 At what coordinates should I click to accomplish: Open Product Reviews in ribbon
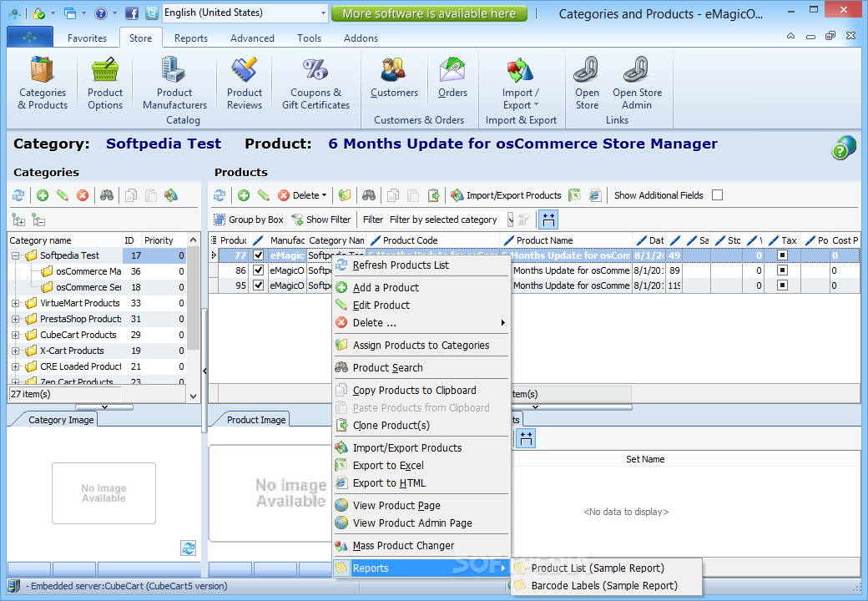tap(244, 83)
